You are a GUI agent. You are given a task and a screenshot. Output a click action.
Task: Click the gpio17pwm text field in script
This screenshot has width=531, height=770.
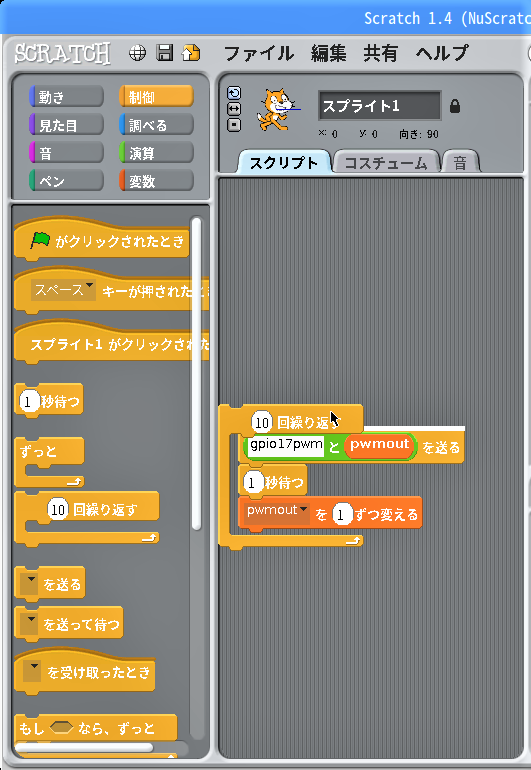point(286,445)
